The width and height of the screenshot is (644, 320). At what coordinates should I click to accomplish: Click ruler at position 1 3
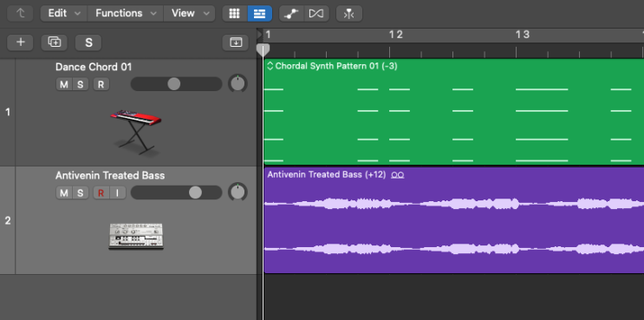(x=523, y=35)
